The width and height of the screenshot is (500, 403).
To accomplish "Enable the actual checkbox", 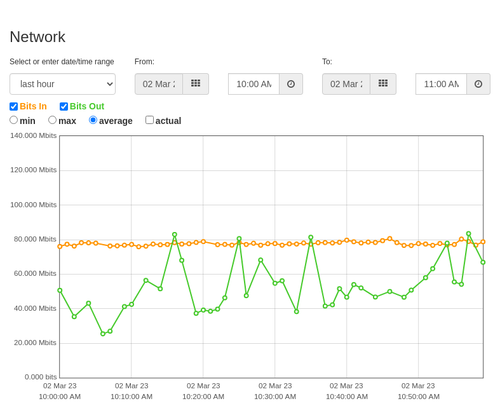I will (x=150, y=120).
